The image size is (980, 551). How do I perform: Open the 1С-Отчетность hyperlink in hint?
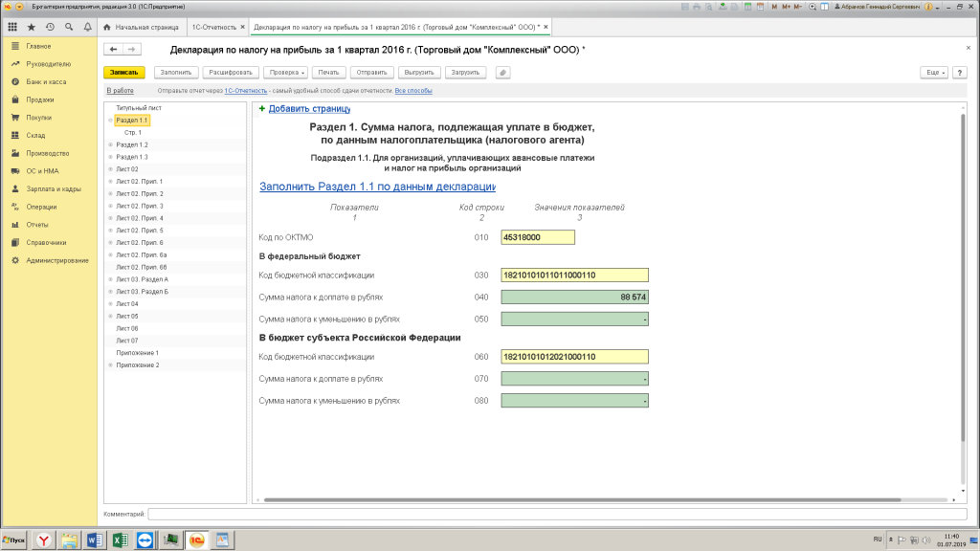point(246,91)
